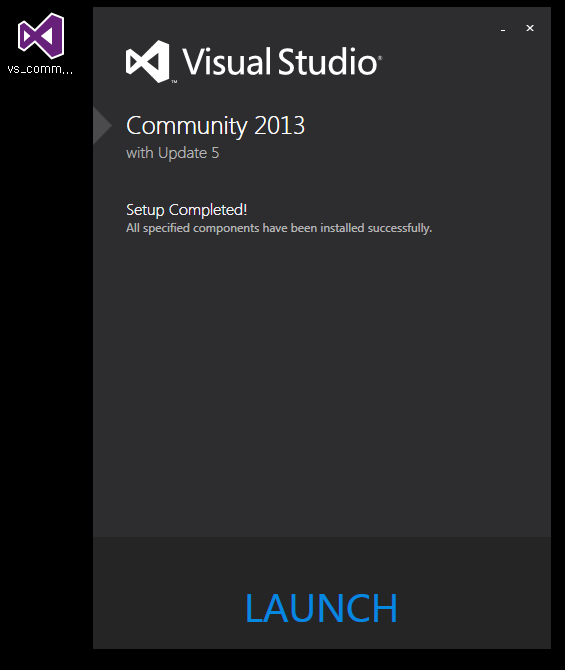The height and width of the screenshot is (670, 565).
Task: Minimize the Visual Studio setup window
Action: point(503,29)
